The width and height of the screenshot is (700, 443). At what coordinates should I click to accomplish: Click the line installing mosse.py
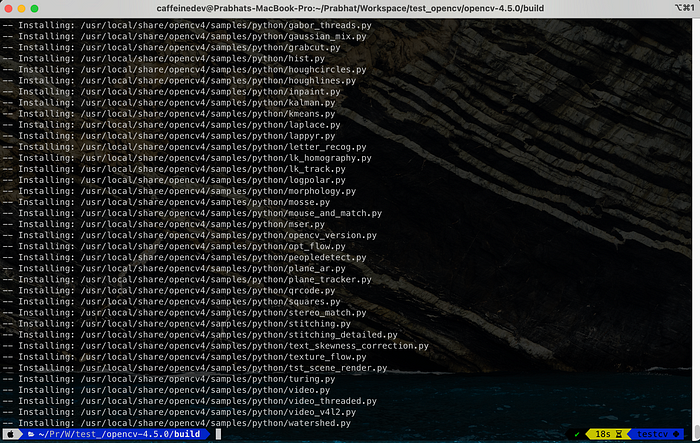pos(167,202)
